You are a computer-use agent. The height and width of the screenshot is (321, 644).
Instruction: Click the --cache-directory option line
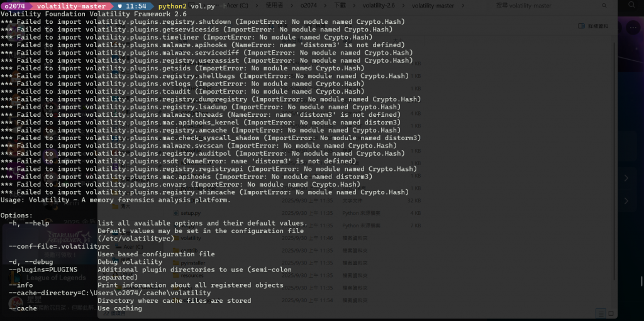coord(109,293)
